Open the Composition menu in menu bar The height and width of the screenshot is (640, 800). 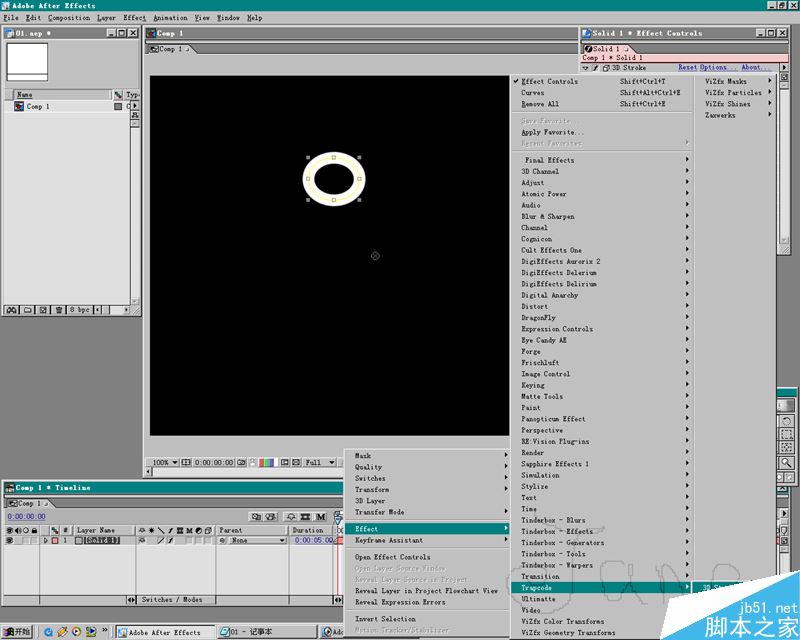pyautogui.click(x=69, y=17)
